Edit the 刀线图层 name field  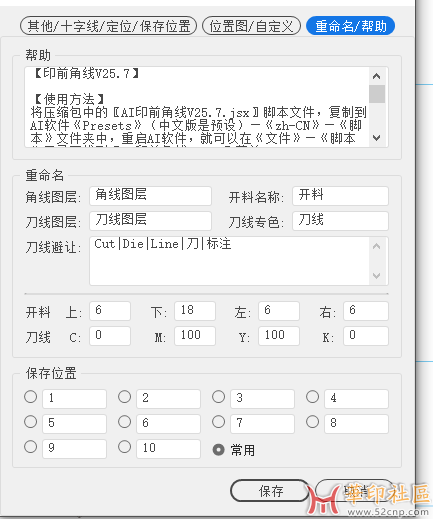point(150,221)
